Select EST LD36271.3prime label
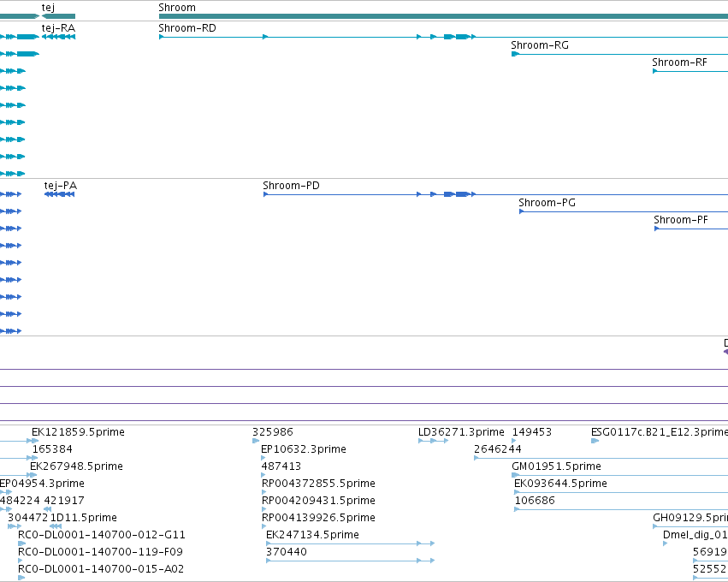The width and height of the screenshot is (728, 582). coord(461,432)
